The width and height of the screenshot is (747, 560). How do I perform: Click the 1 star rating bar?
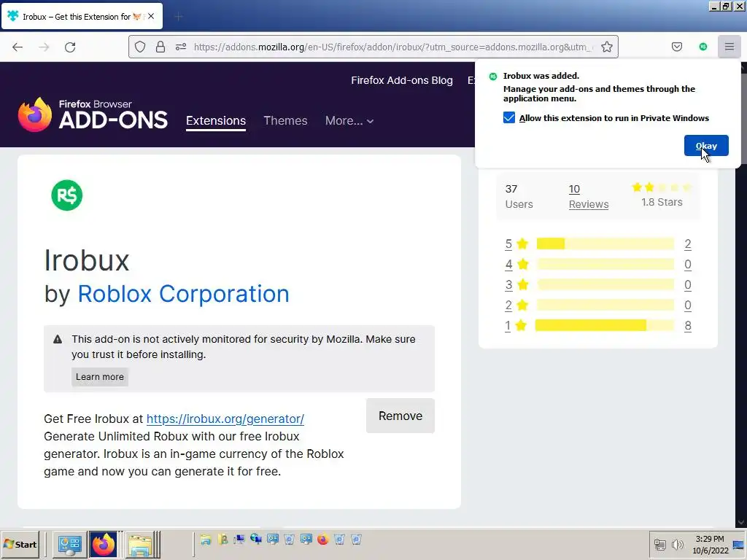pos(605,325)
